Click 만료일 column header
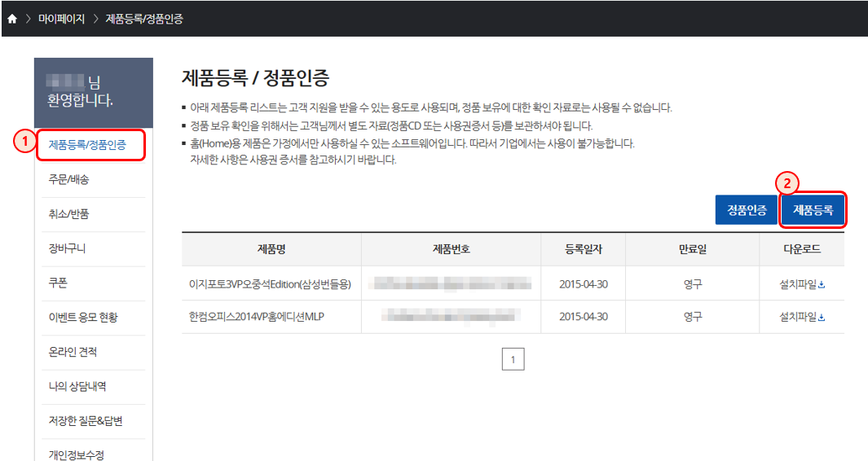Image resolution: width=868 pixels, height=461 pixels. click(x=693, y=249)
